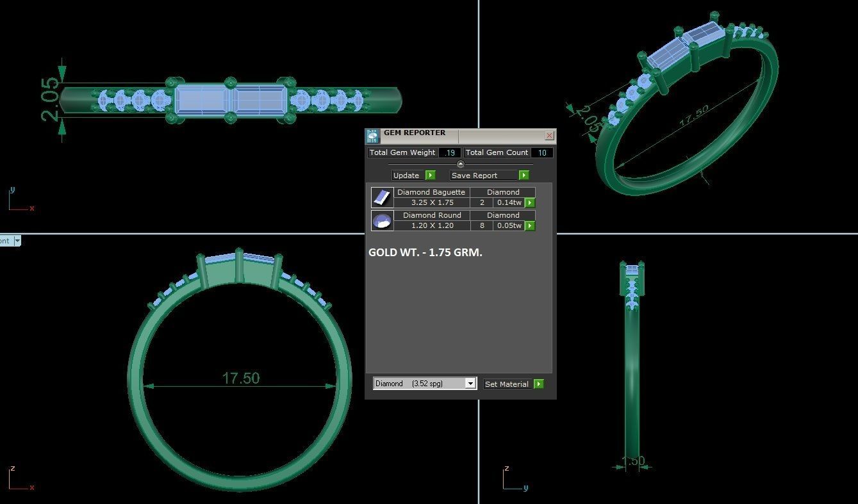
Task: Click the '3.25 X 1.75' size cell
Action: (x=433, y=202)
